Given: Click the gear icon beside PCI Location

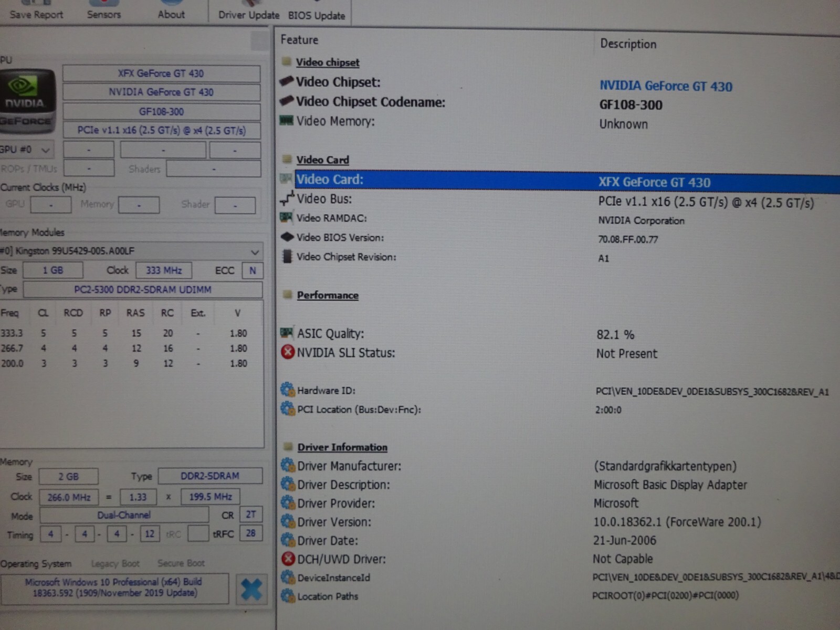Looking at the screenshot, I should (288, 408).
